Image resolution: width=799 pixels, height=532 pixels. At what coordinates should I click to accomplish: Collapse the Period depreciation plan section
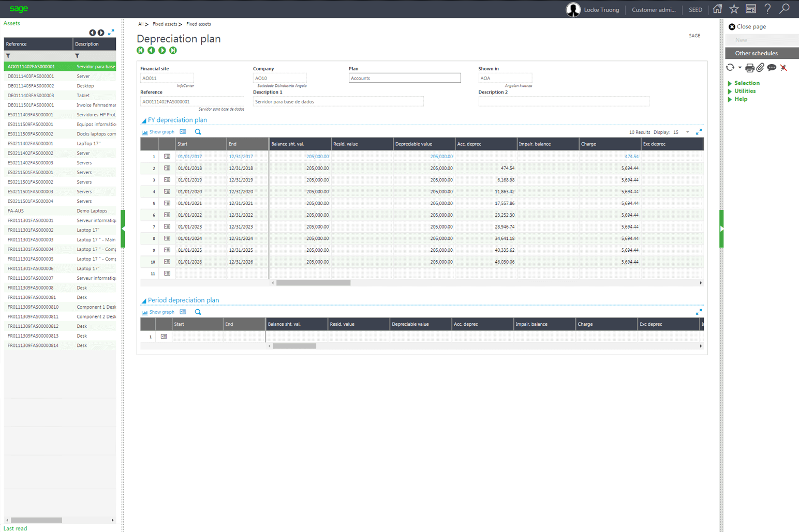pos(144,300)
